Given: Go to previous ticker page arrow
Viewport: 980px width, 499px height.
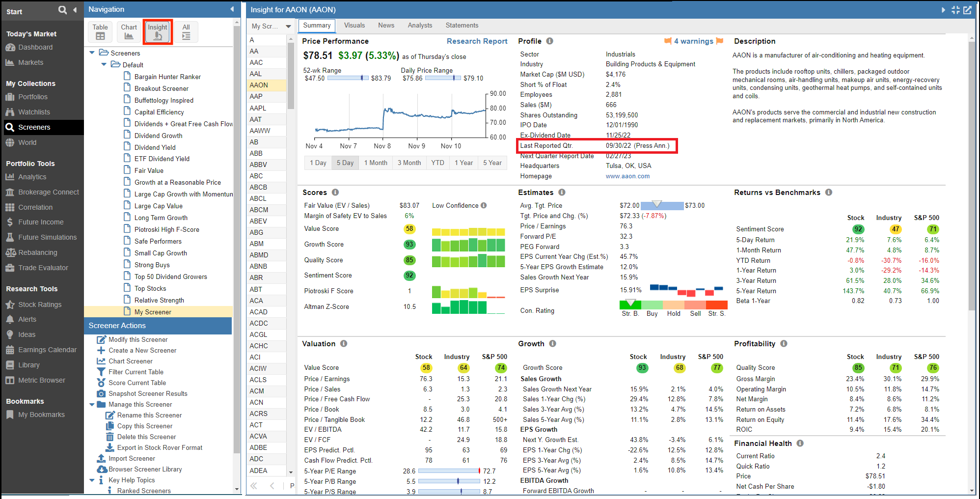Looking at the screenshot, I should click(272, 486).
